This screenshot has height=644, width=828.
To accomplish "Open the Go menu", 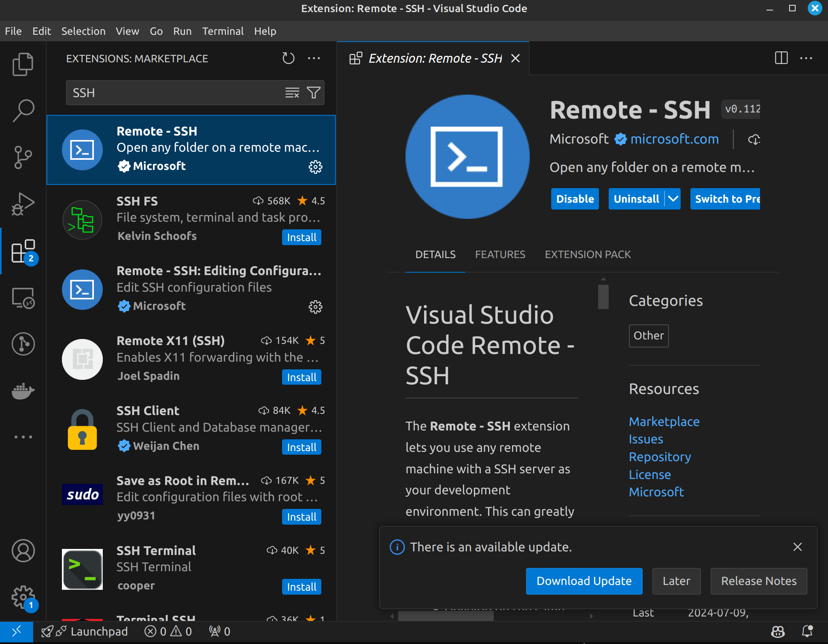I will [156, 31].
